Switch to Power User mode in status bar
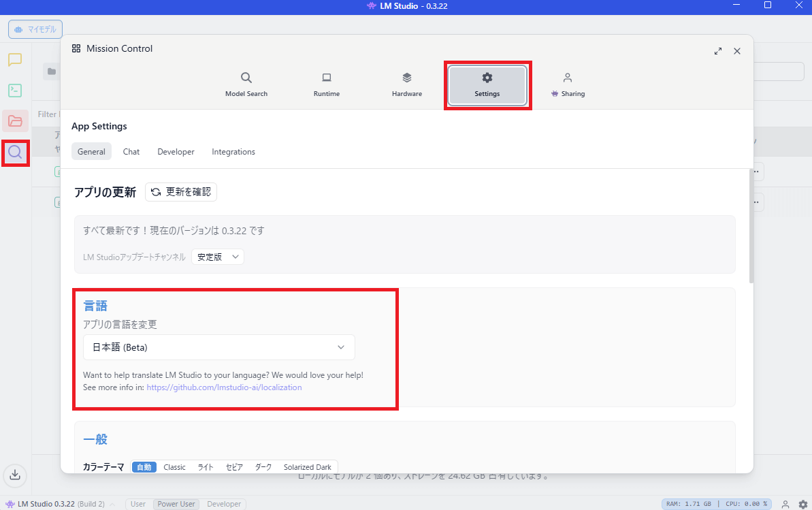Viewport: 812px width, 510px height. (176, 504)
